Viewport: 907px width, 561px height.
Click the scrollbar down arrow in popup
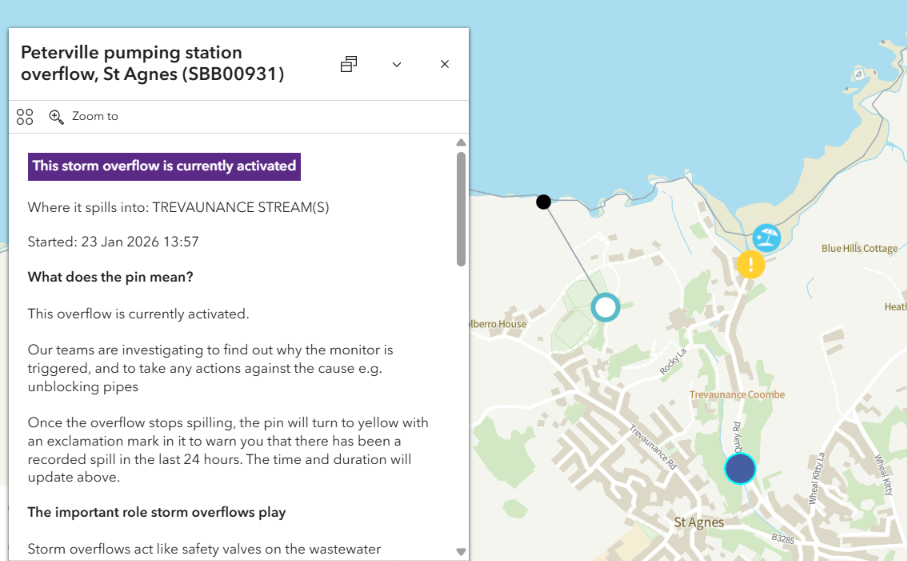tap(461, 551)
